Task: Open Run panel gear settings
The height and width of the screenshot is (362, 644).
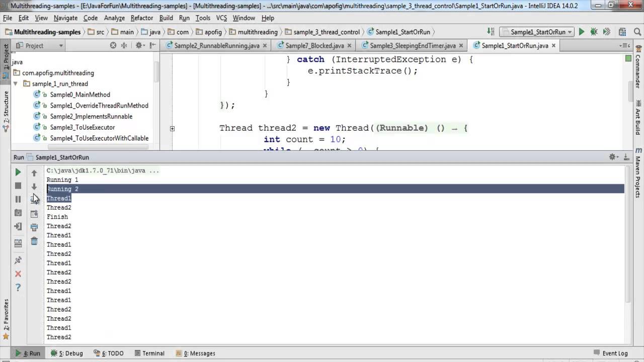Action: [x=613, y=157]
